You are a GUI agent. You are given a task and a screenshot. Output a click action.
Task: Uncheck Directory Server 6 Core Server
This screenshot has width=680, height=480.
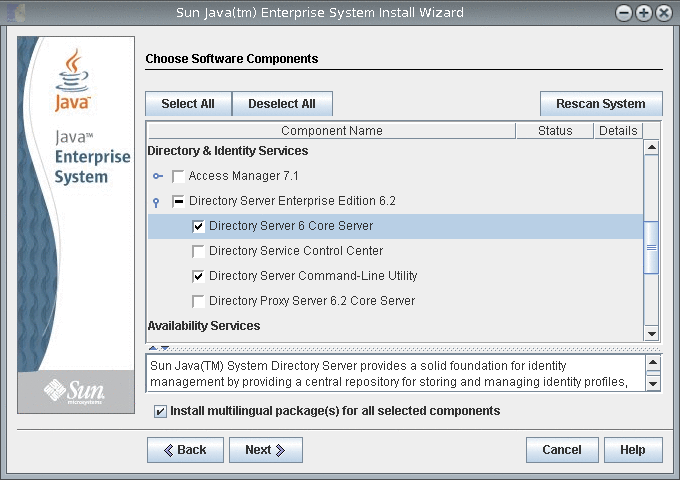point(198,226)
